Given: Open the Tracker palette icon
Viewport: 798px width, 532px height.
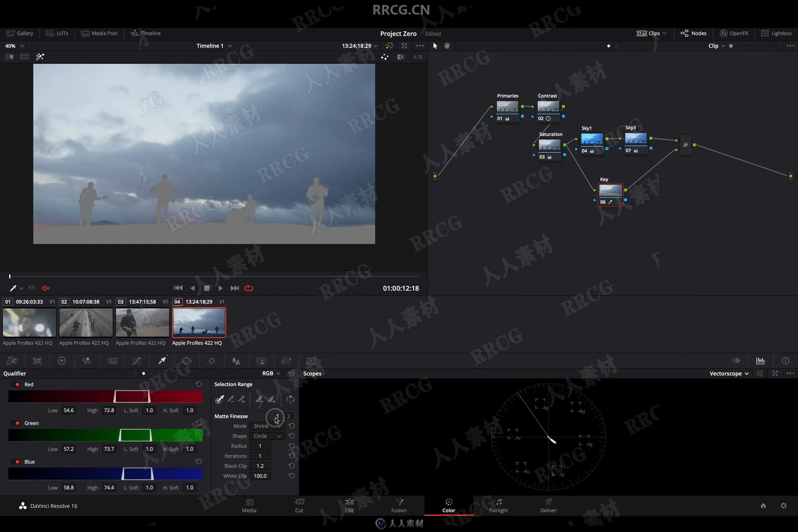Looking at the screenshot, I should (x=212, y=361).
